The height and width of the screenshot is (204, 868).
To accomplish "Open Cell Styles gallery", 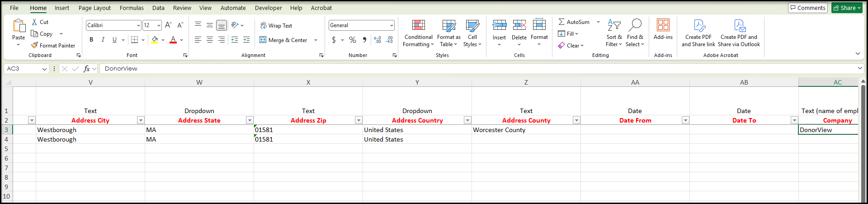I will point(472,33).
